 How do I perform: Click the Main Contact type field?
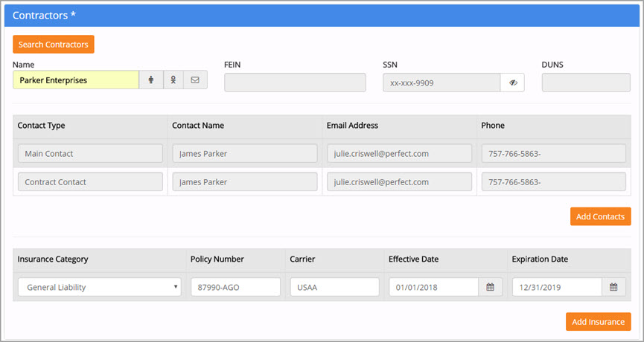pyautogui.click(x=90, y=154)
